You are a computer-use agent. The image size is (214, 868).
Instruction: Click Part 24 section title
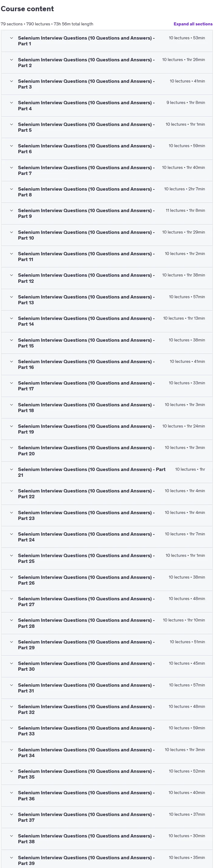86,537
